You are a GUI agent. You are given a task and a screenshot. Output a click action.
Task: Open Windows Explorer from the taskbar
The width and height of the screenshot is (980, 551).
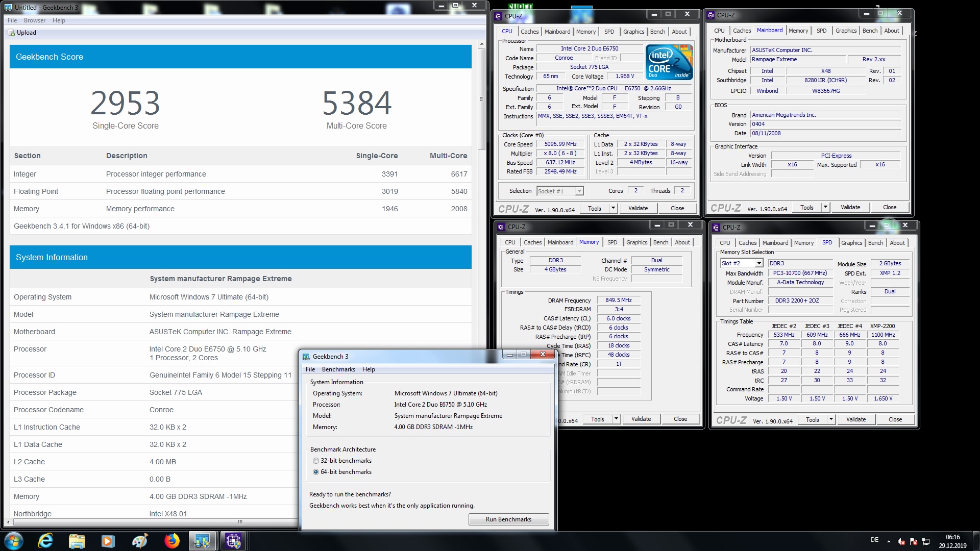(x=77, y=541)
